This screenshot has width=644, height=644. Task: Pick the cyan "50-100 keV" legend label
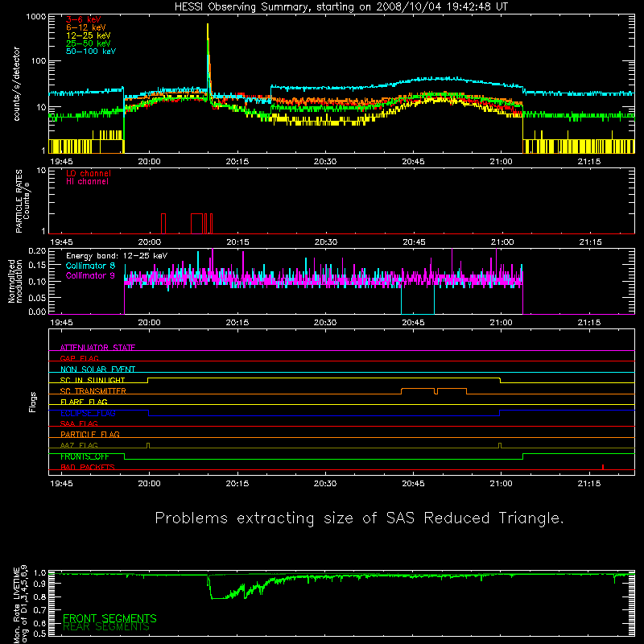point(91,52)
